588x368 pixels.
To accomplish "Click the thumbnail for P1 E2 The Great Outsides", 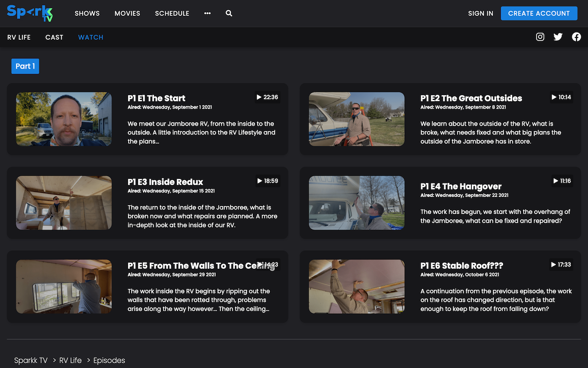I will pyautogui.click(x=356, y=119).
